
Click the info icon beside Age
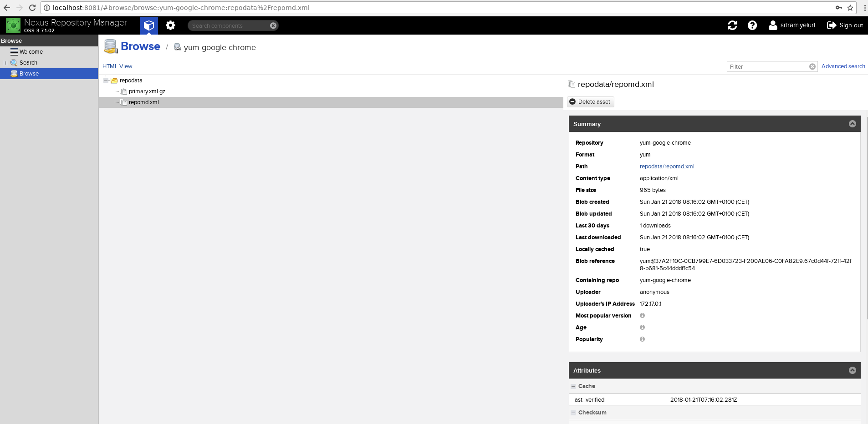tap(643, 328)
